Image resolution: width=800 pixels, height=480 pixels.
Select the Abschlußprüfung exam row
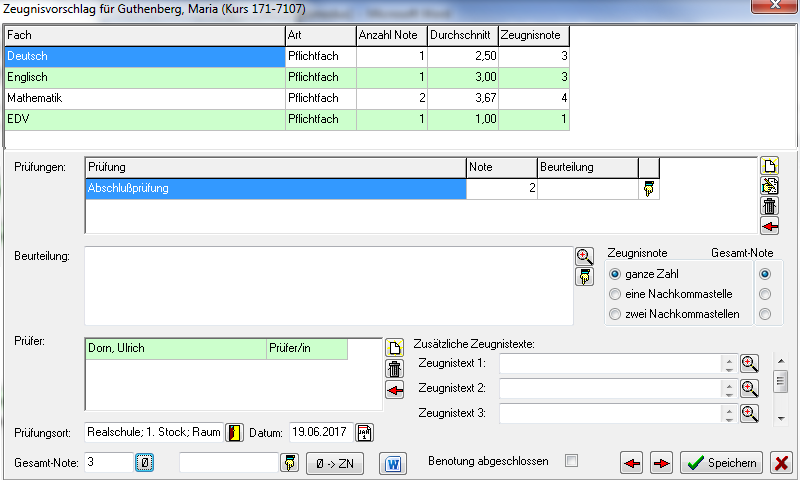pyautogui.click(x=372, y=189)
